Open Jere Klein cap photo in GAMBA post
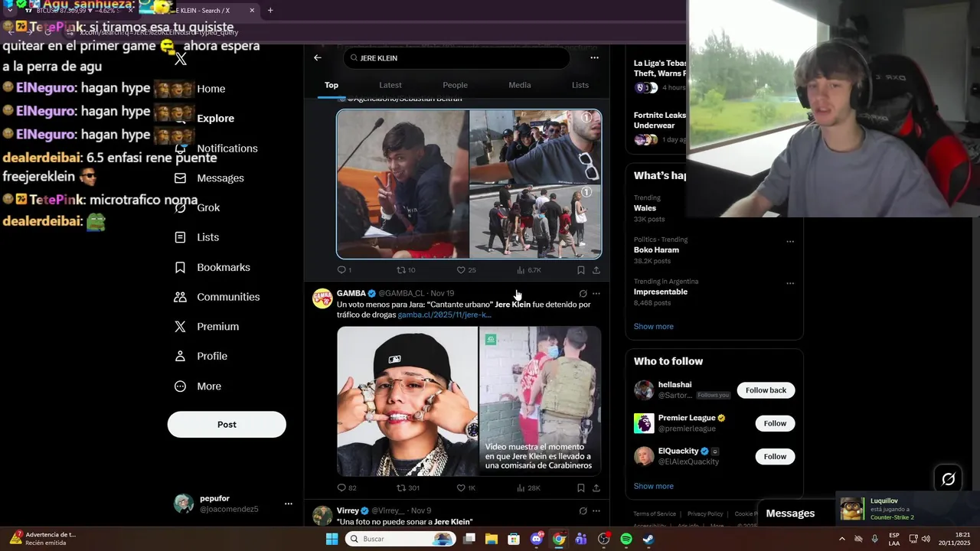 tap(407, 401)
